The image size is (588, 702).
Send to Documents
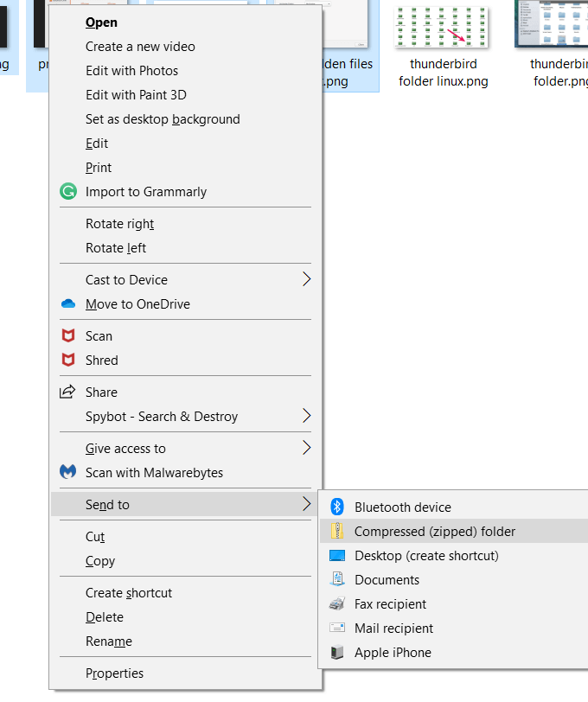pyautogui.click(x=454, y=580)
